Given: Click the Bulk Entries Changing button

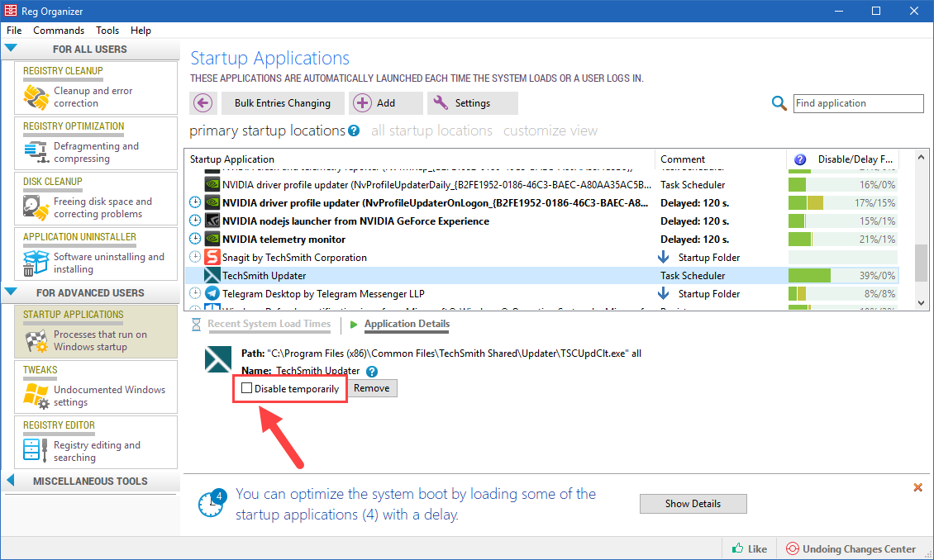Looking at the screenshot, I should [x=282, y=103].
